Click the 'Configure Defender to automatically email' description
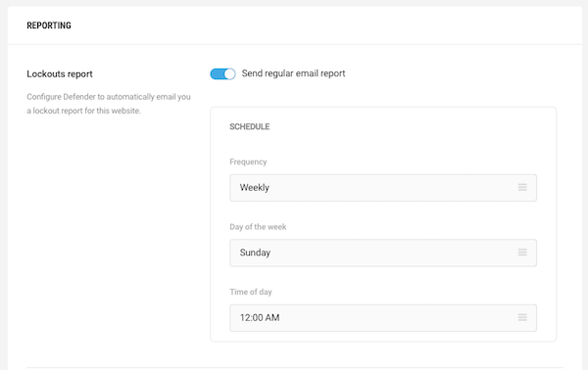Image resolution: width=588 pixels, height=370 pixels. [109, 104]
